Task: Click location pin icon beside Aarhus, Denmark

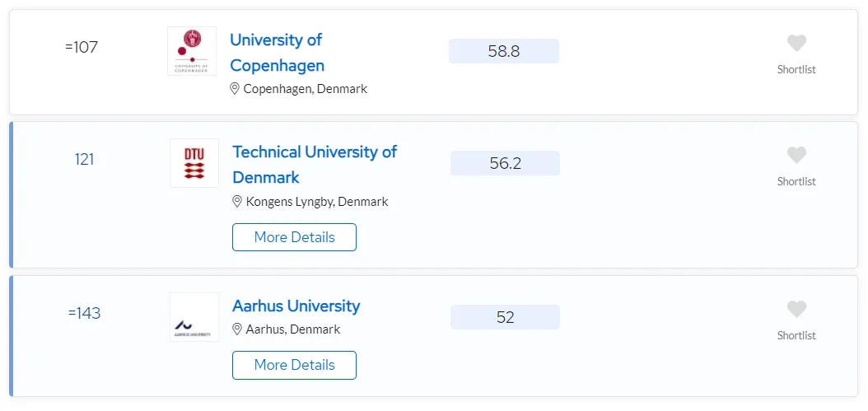Action: click(x=237, y=329)
